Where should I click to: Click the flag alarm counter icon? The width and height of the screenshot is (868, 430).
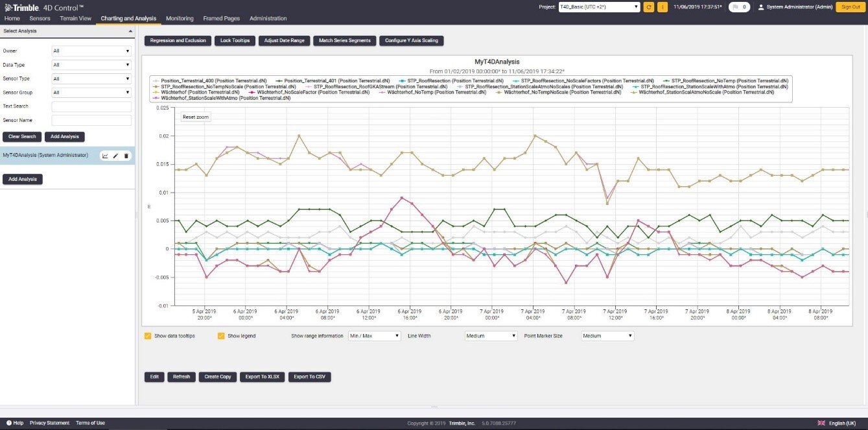coord(735,7)
